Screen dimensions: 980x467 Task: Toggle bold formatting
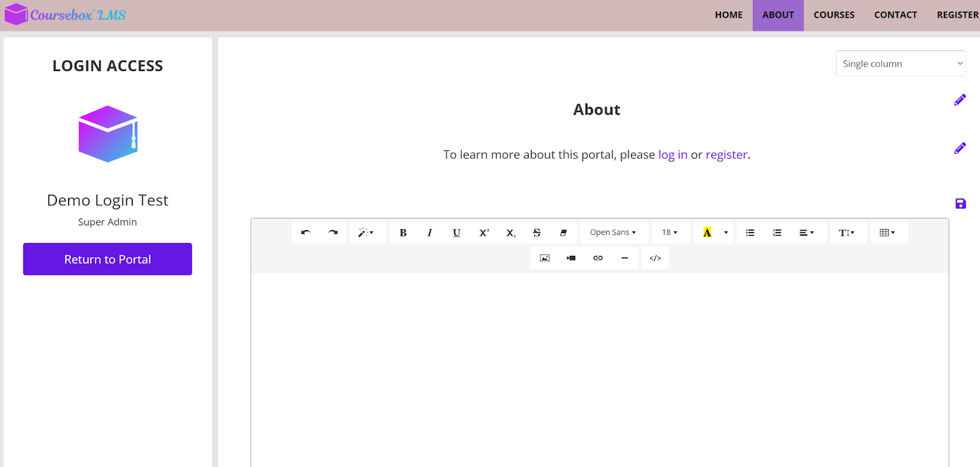point(403,233)
